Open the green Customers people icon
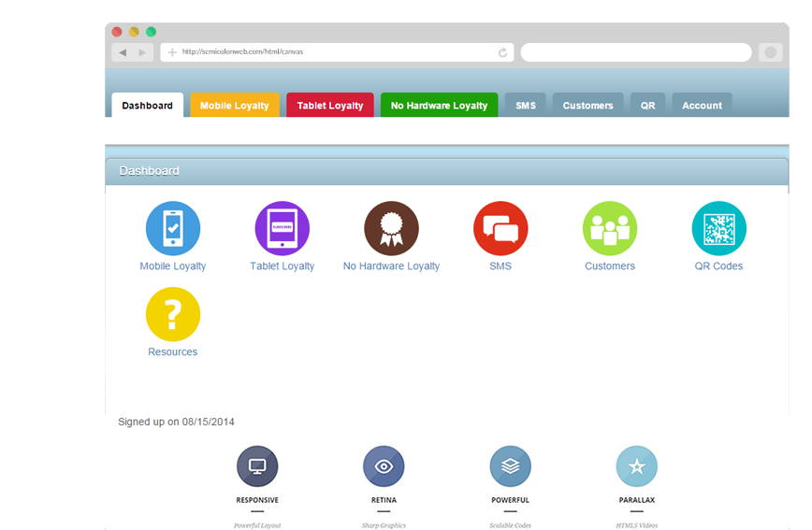The width and height of the screenshot is (812, 530). 610,228
